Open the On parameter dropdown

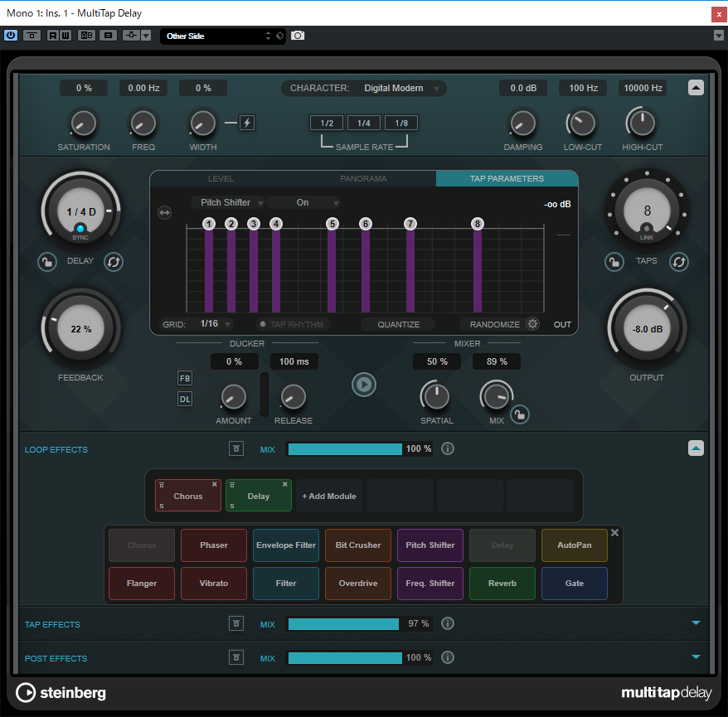pyautogui.click(x=303, y=202)
